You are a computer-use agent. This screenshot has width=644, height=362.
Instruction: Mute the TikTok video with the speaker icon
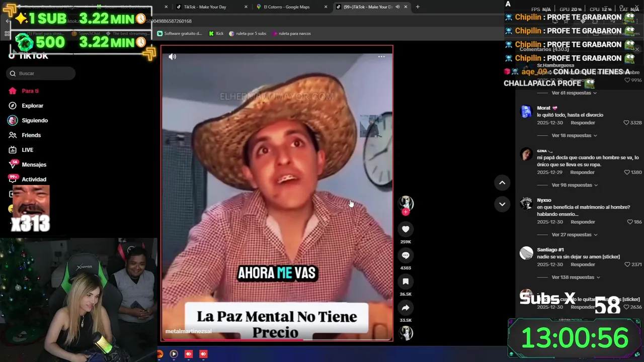coord(172,57)
